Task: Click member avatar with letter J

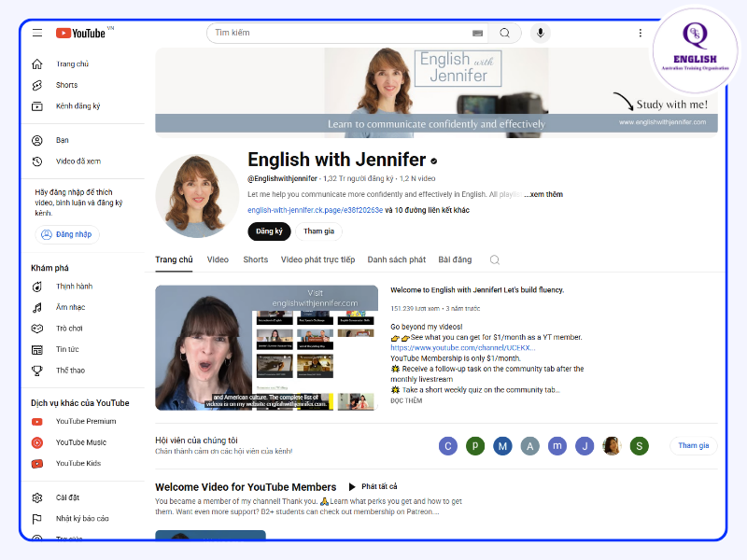Action: [x=585, y=446]
